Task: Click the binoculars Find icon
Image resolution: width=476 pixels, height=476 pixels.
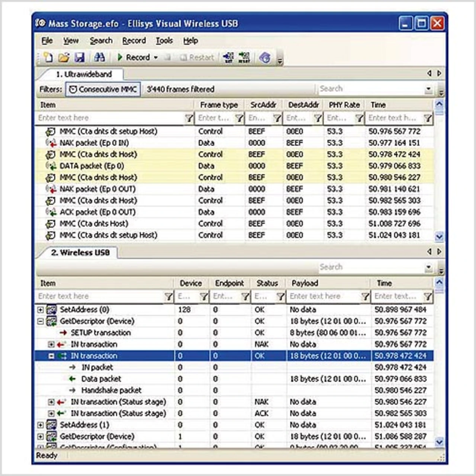Action: 99,57
